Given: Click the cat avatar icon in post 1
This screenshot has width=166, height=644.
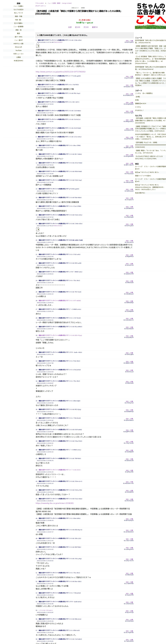Looking at the screenshot, I should point(38,46).
